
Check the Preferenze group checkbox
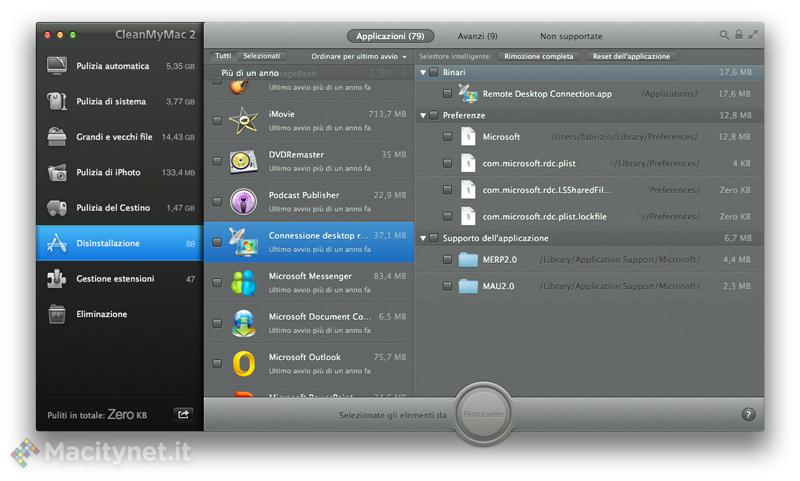coord(433,115)
